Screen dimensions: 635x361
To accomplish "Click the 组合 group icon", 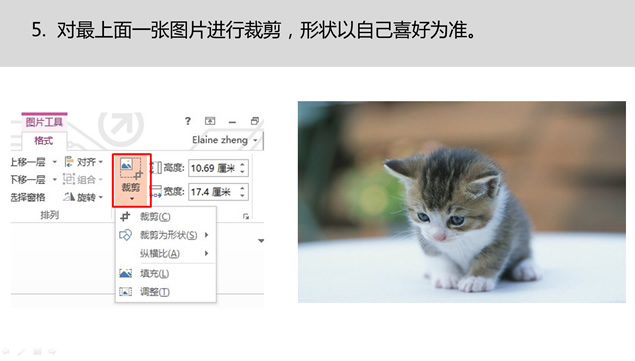I will [69, 179].
